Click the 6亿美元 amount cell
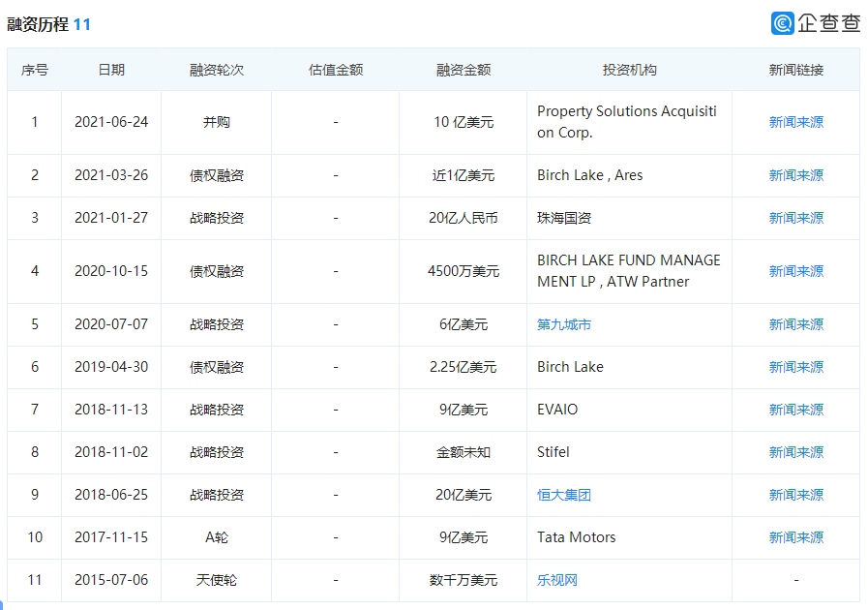This screenshot has height=610, width=868. (x=464, y=324)
